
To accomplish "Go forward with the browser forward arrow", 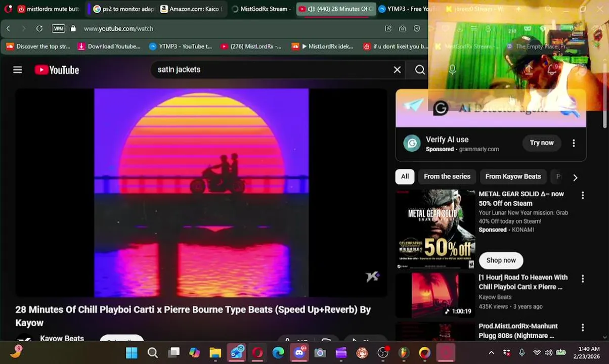I will coord(23,28).
